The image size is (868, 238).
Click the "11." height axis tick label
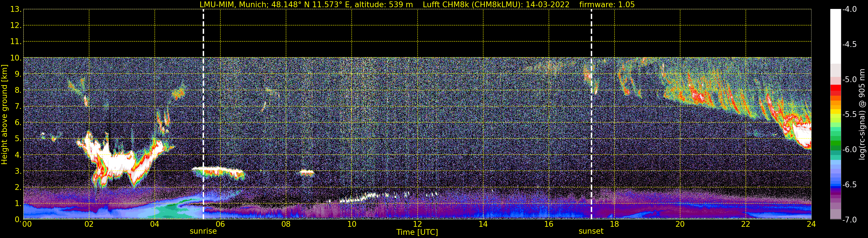pyautogui.click(x=16, y=41)
